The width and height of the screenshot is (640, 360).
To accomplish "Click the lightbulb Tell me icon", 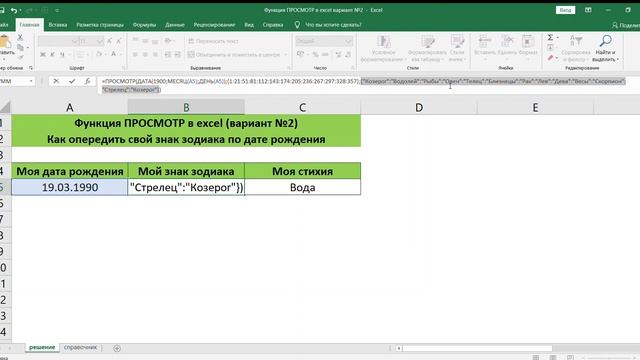I will click(297, 25).
